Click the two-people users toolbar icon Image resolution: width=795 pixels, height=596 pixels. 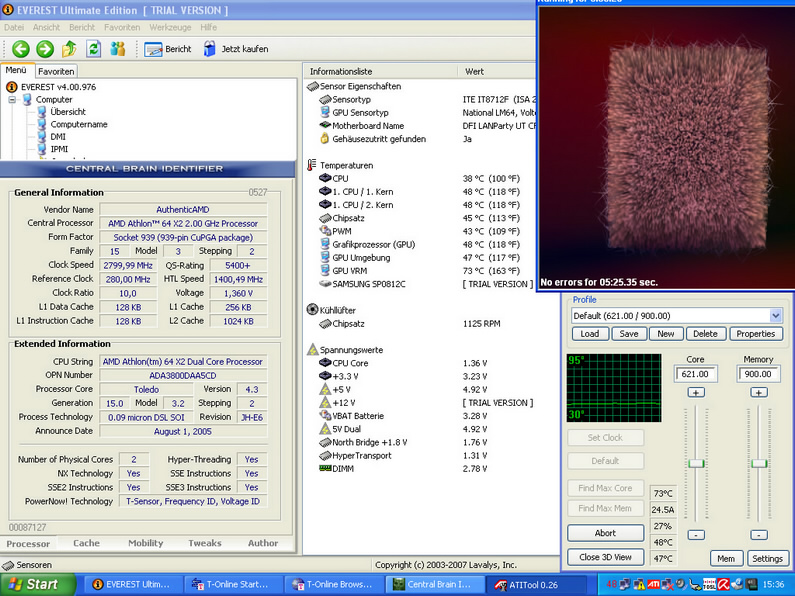(118, 49)
